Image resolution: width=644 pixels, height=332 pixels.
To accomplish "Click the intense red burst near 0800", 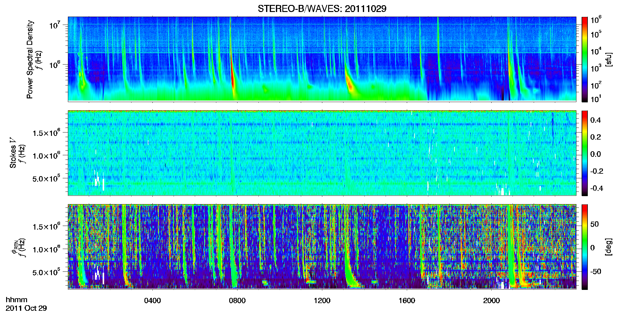I will 233,81.
